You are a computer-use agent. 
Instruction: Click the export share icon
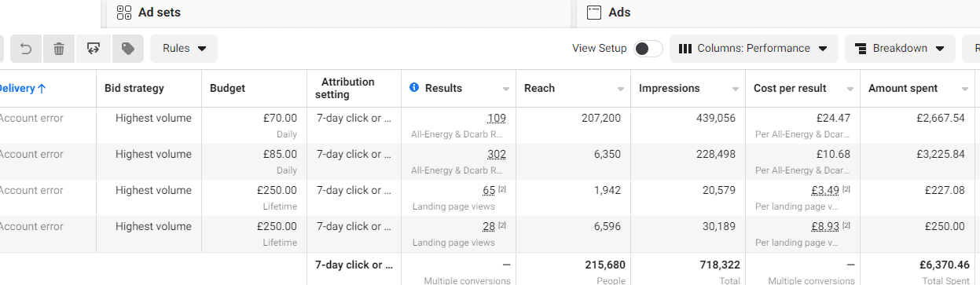[94, 49]
